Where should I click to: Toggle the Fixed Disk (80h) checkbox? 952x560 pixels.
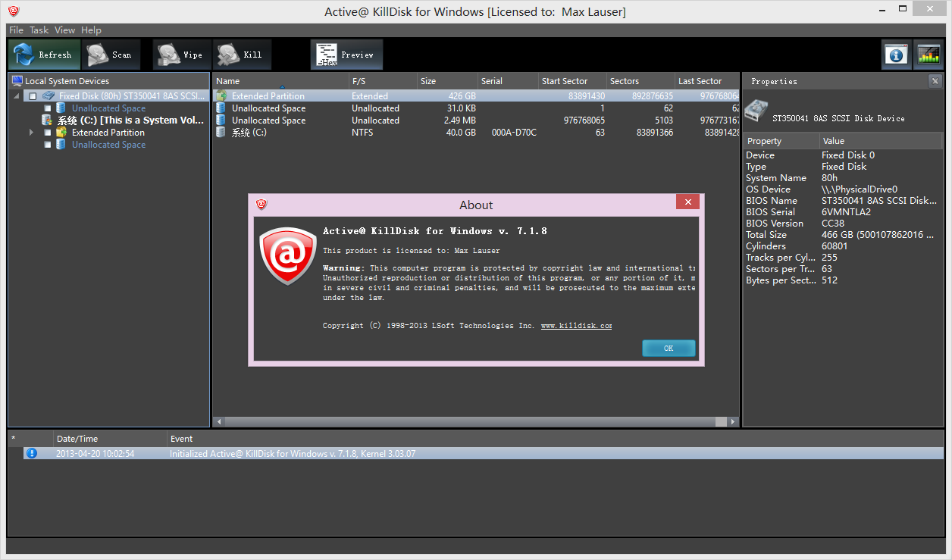tap(33, 96)
